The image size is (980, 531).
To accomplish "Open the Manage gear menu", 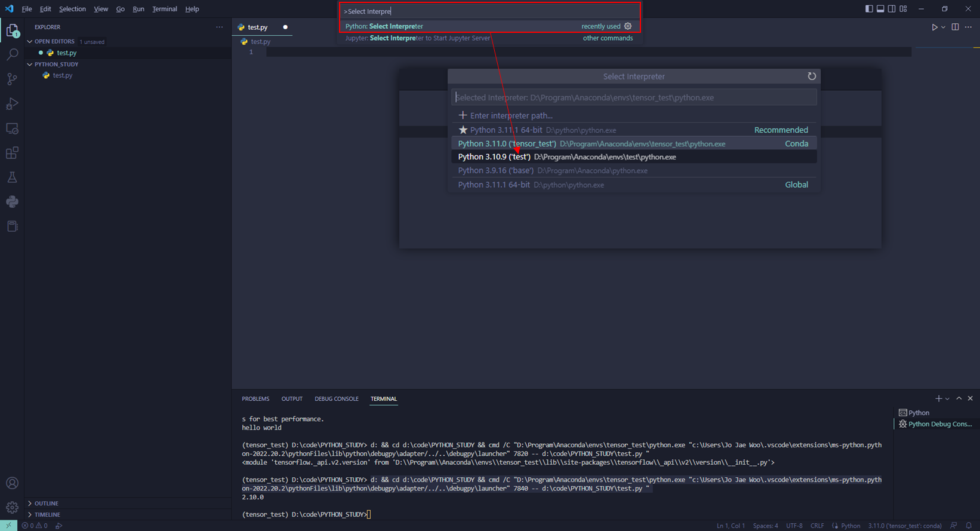I will (x=12, y=508).
